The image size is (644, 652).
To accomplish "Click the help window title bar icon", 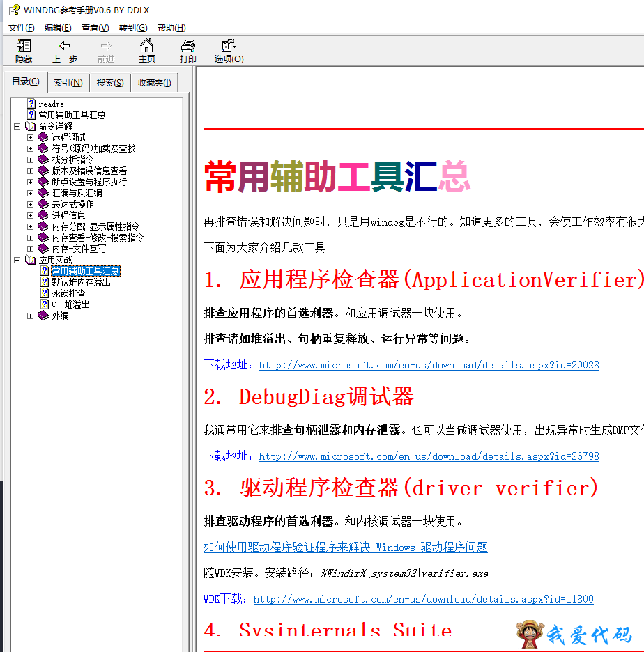I will pyautogui.click(x=14, y=10).
